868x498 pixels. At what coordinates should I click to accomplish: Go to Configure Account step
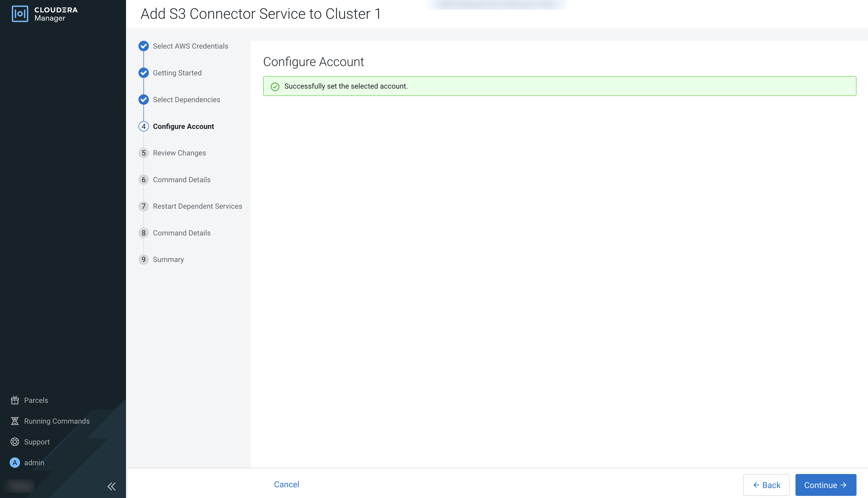[x=183, y=126]
